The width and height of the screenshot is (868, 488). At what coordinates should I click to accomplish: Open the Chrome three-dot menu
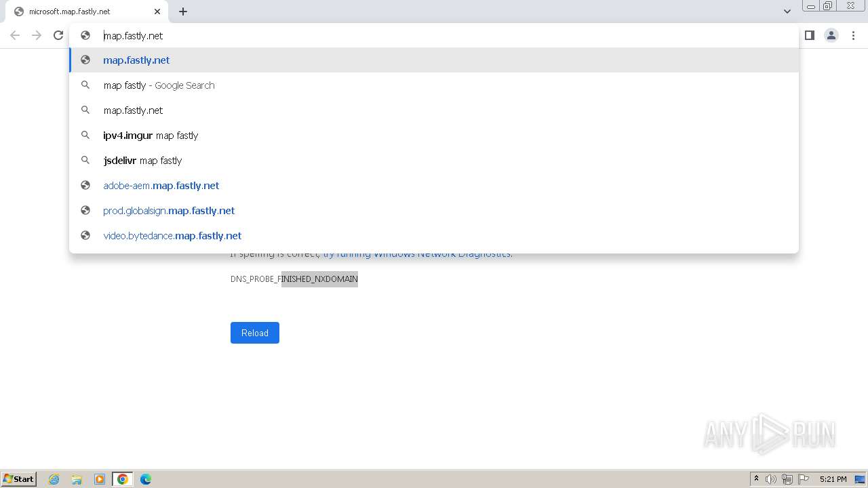point(854,35)
